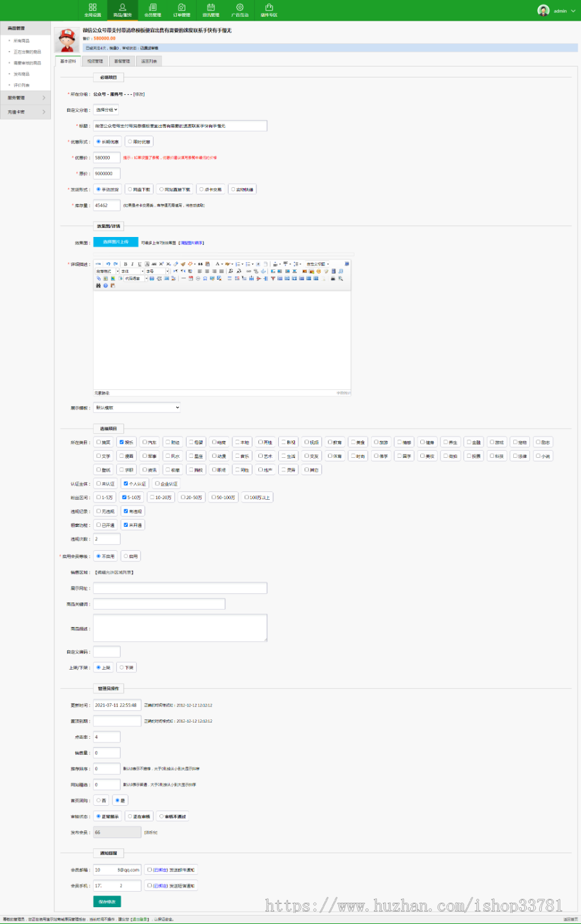Insert ordered list in editor
The width and height of the screenshot is (581, 924).
[238, 264]
